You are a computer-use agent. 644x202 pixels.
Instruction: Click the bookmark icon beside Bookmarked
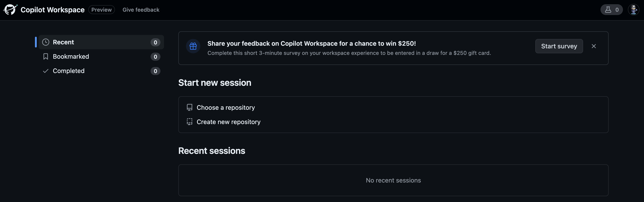45,56
